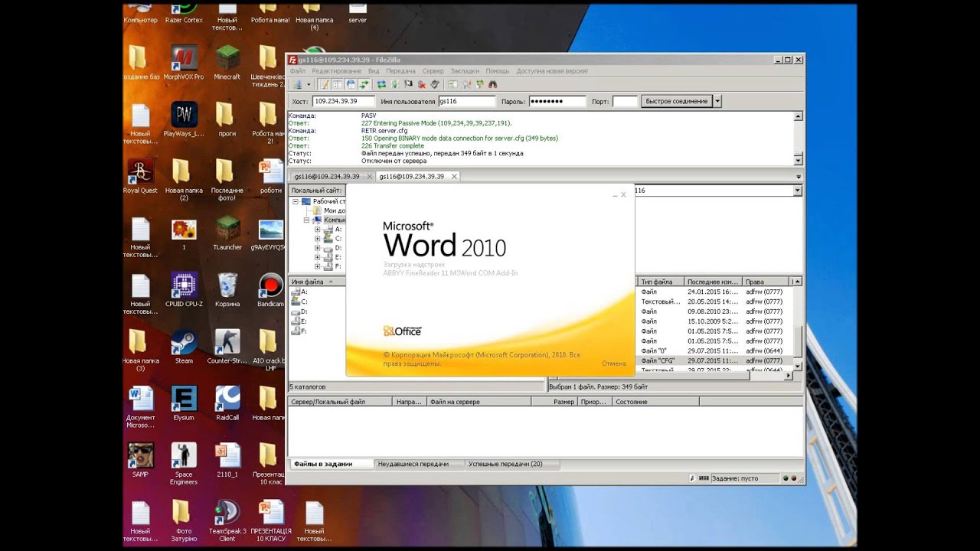Open the TLauncher desktop icon
The image size is (980, 551).
point(227,233)
